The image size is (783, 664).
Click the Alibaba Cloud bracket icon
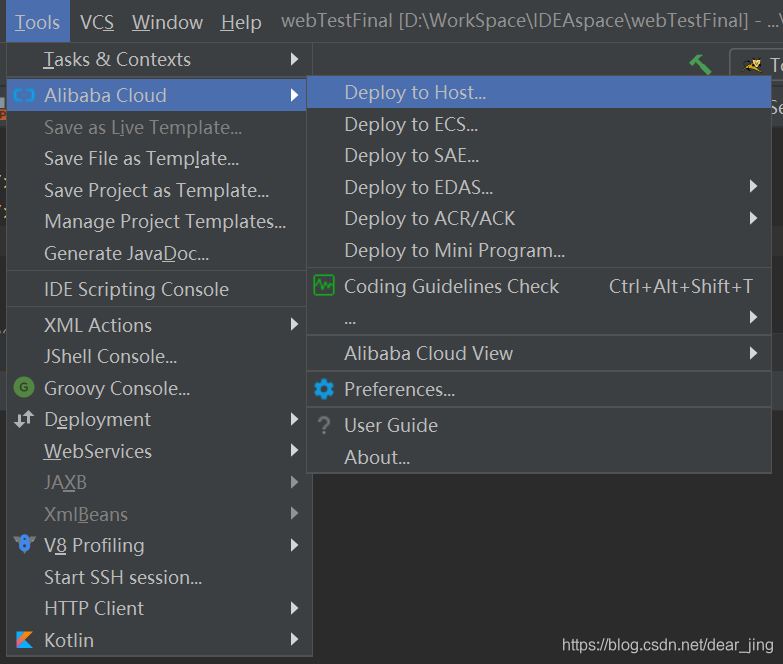[x=24, y=95]
